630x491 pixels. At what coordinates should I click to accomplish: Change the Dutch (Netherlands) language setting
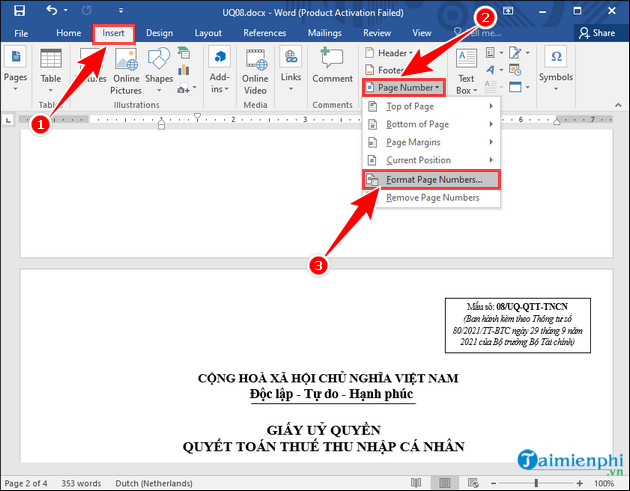[154, 483]
